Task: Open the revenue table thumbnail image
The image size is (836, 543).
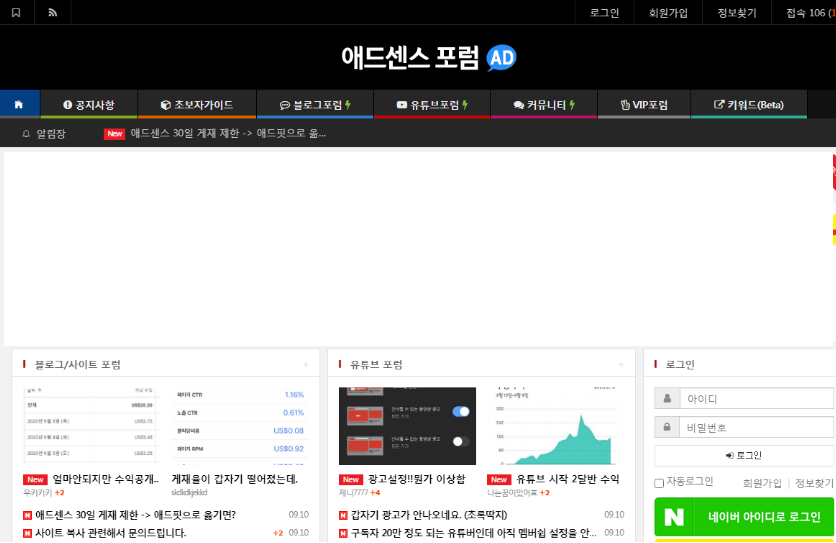Action: click(92, 426)
